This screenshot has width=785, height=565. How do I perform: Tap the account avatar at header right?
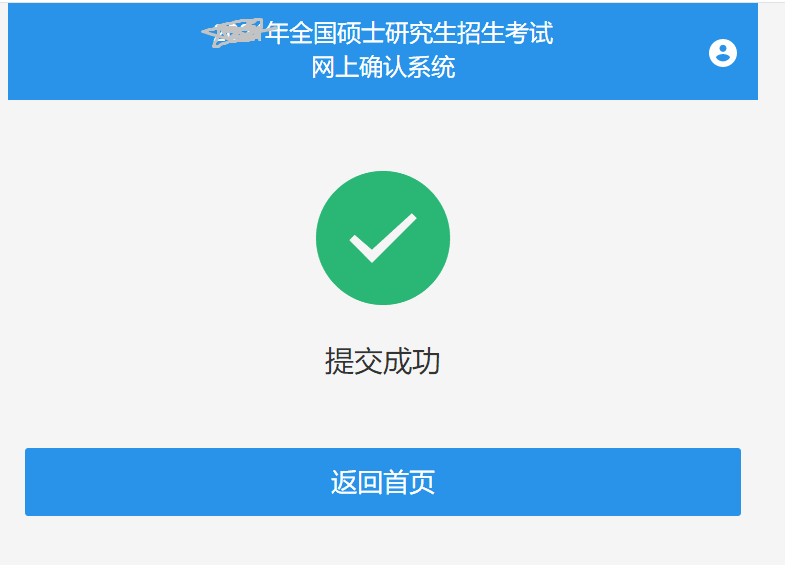[722, 53]
